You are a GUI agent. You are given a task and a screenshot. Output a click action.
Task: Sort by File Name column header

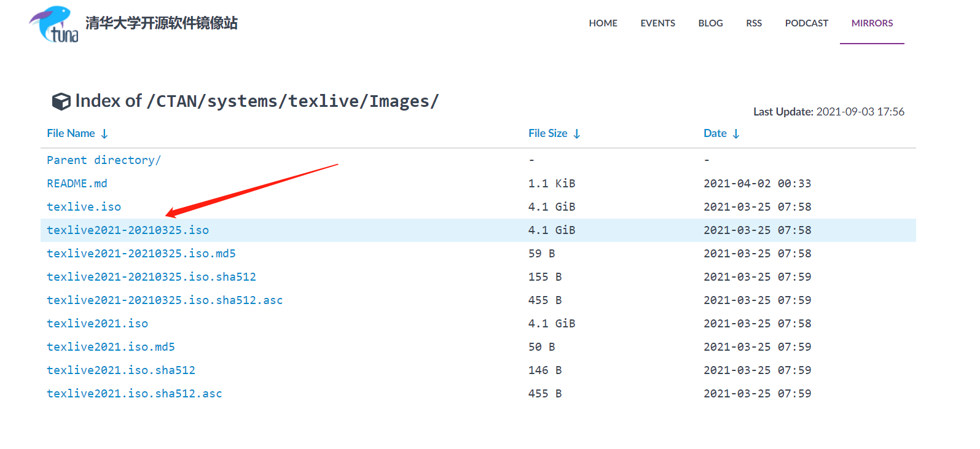point(71,133)
